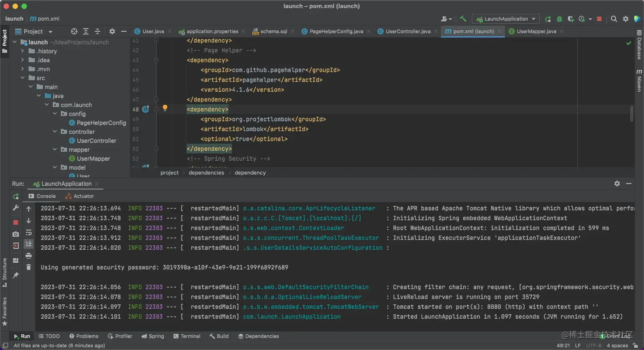The image size is (644, 350).
Task: Toggle the Favorites side tool button
Action: (5, 312)
